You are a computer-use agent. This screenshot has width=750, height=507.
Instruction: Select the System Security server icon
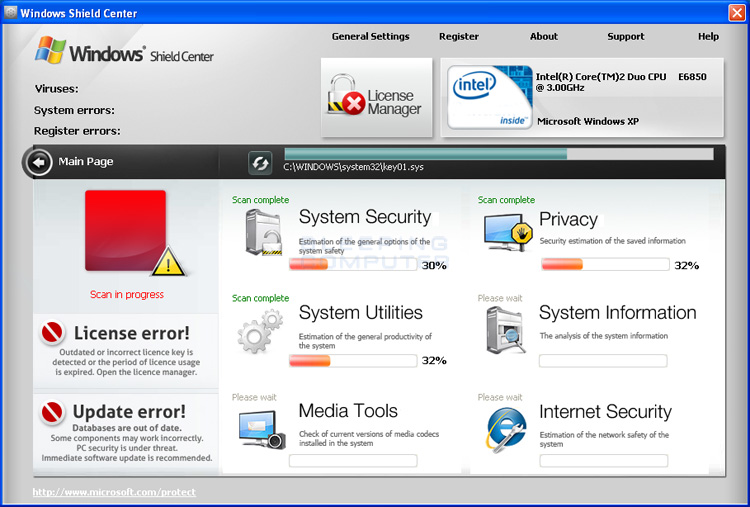[263, 233]
